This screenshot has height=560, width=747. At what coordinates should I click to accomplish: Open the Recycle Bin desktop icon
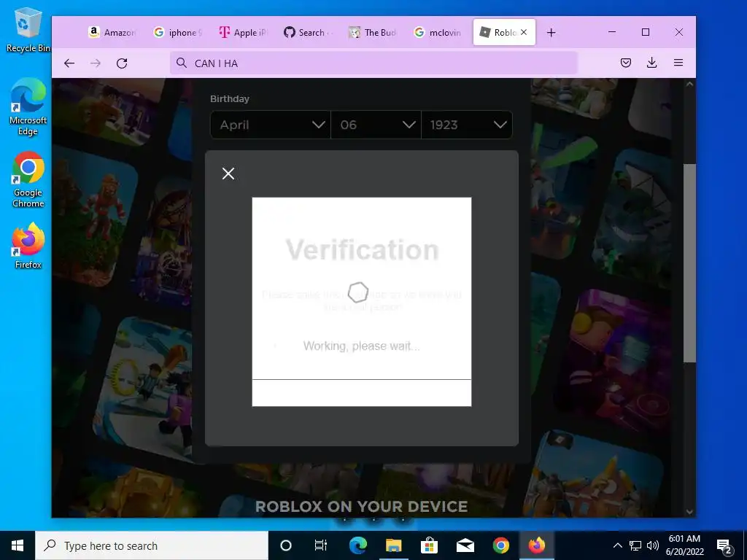tap(28, 30)
